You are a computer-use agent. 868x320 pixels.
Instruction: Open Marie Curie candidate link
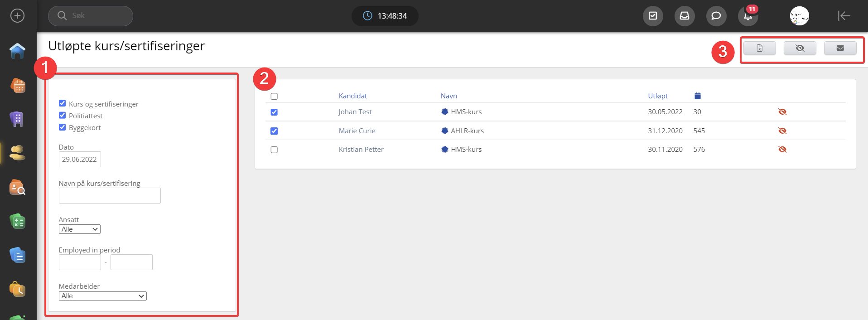point(357,131)
